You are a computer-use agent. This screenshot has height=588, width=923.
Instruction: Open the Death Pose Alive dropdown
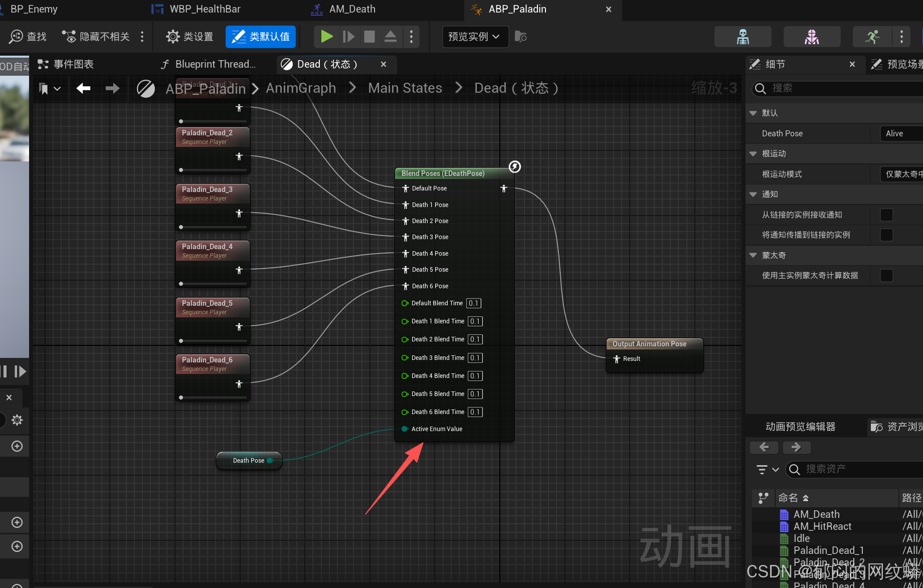[x=901, y=133]
